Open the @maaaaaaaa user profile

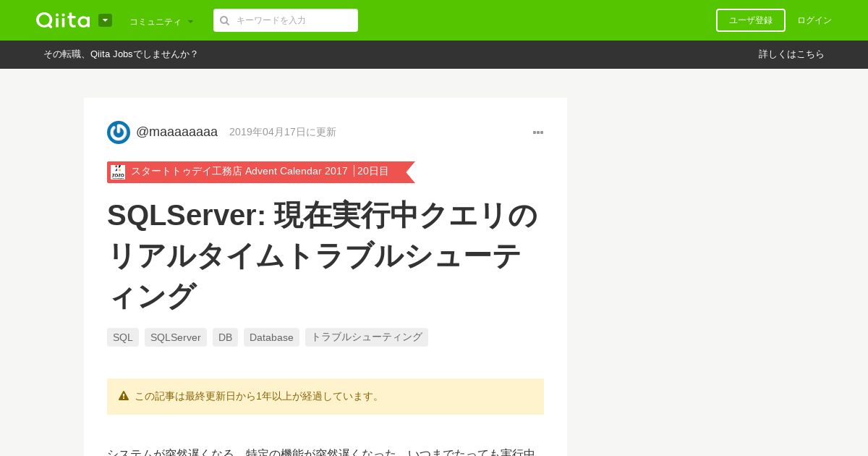tap(177, 132)
